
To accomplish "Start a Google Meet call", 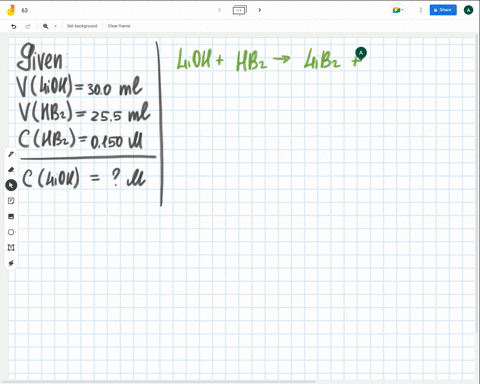I will click(x=396, y=10).
